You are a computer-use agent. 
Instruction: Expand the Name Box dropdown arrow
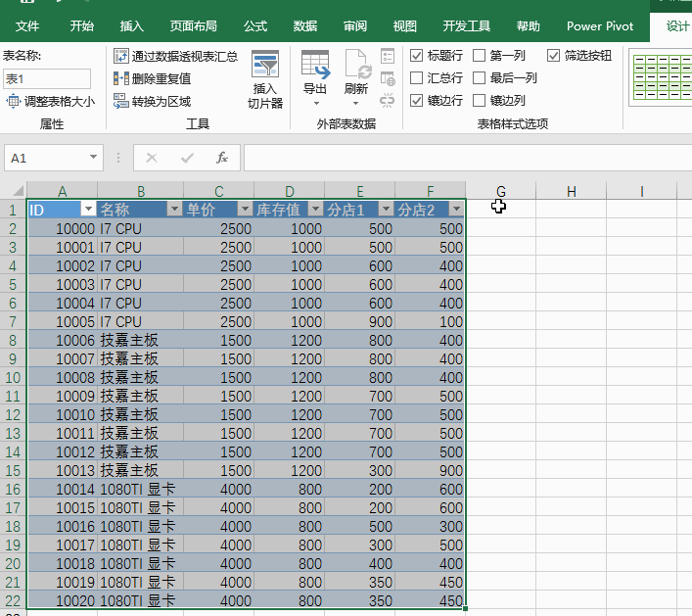[93, 158]
